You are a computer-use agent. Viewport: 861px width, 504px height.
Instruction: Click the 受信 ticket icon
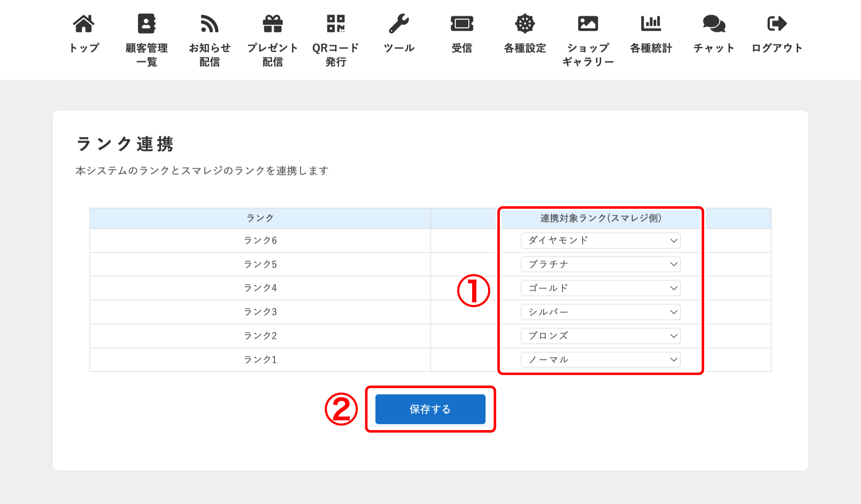(462, 24)
